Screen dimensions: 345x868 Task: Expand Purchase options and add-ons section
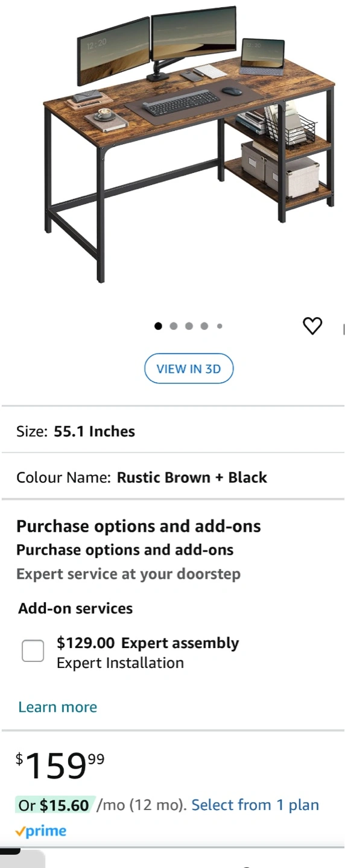coord(139,526)
